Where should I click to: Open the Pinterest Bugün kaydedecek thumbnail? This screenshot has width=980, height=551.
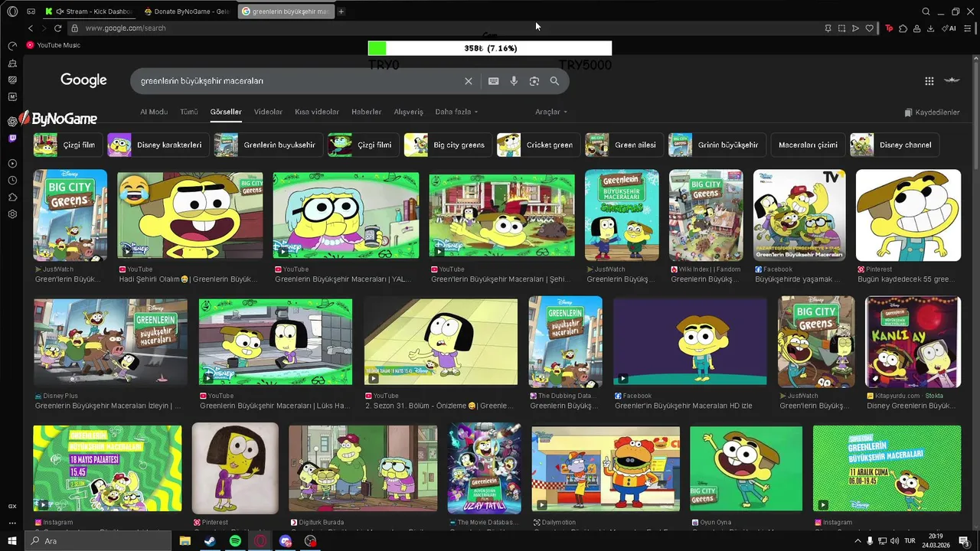[x=908, y=215]
